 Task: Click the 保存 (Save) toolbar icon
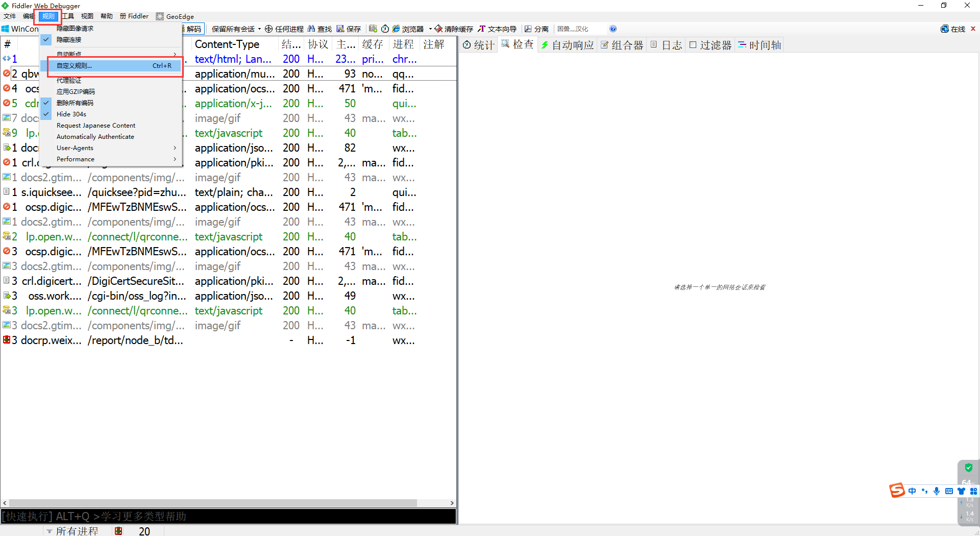(x=340, y=29)
